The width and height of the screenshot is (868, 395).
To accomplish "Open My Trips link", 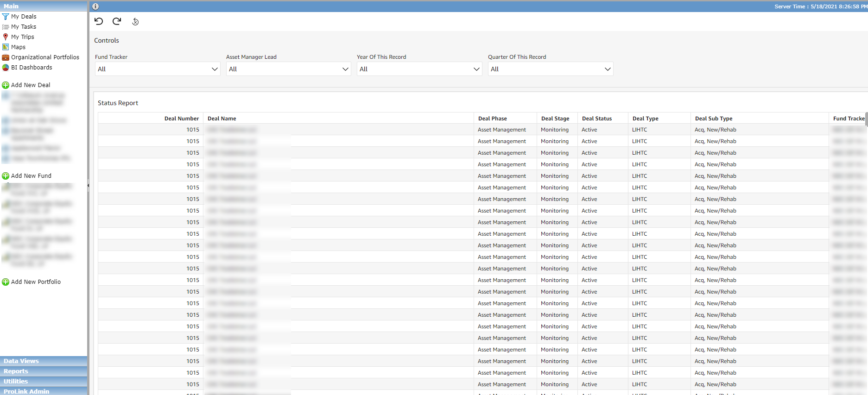I will pos(23,37).
